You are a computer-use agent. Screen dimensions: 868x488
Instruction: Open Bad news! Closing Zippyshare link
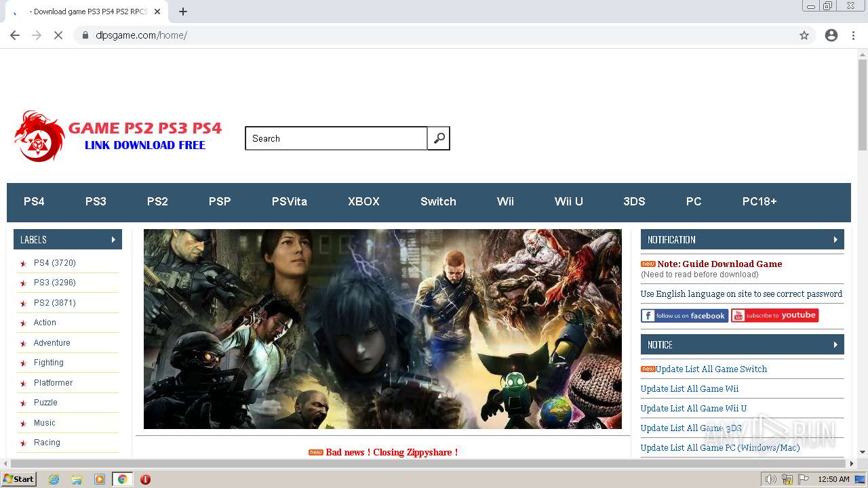391,452
